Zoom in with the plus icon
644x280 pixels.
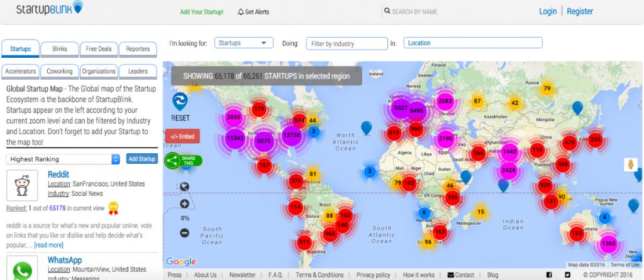point(184,204)
